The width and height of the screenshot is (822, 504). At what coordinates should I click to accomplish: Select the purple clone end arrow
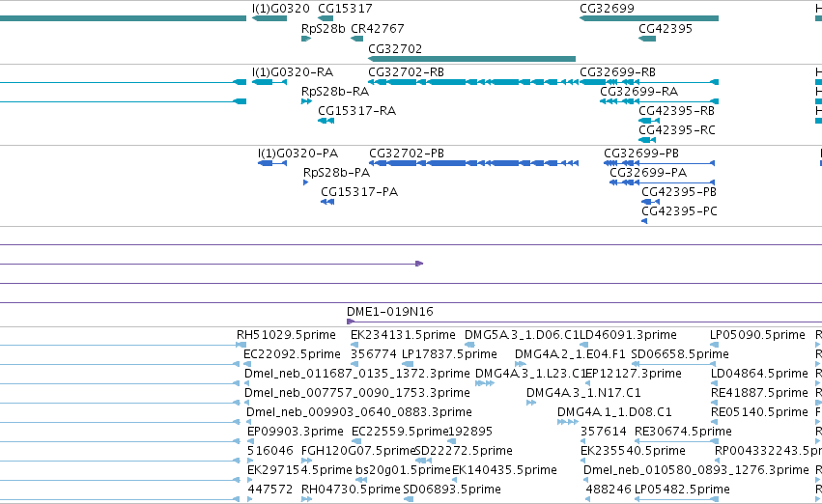coord(419,264)
